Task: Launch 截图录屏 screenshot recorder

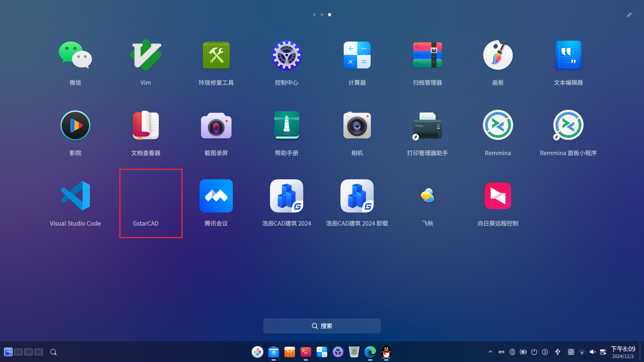Action: tap(216, 126)
